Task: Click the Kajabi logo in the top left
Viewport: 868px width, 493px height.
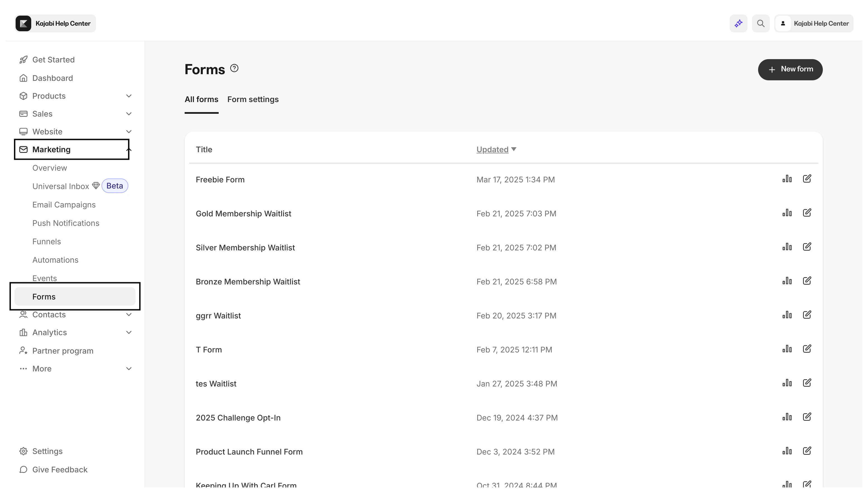Action: click(x=23, y=23)
